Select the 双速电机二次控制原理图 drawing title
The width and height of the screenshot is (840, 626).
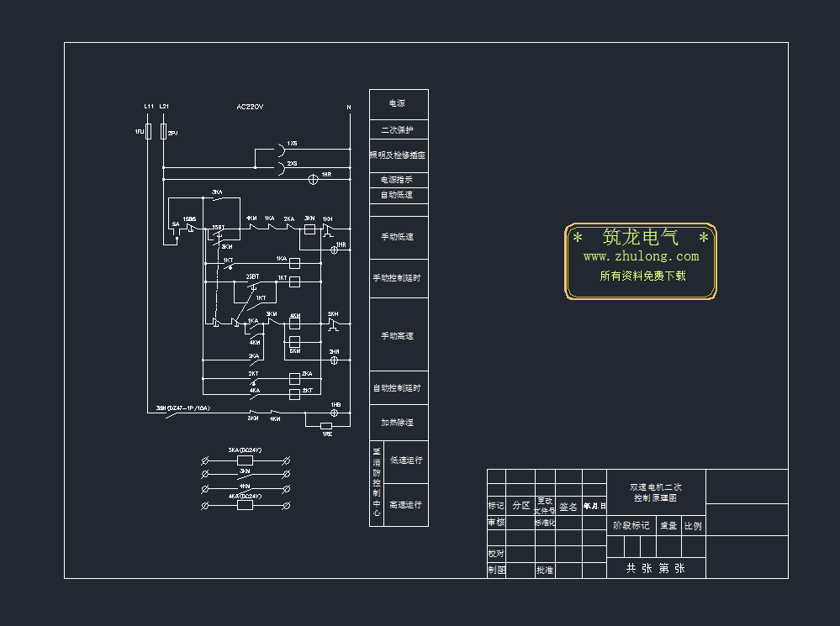(x=655, y=492)
